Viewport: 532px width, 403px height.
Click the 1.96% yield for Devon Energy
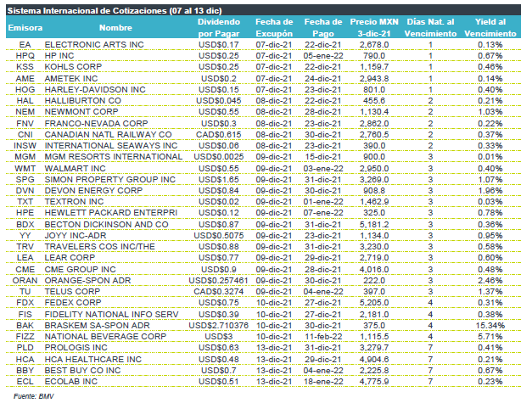pyautogui.click(x=490, y=191)
